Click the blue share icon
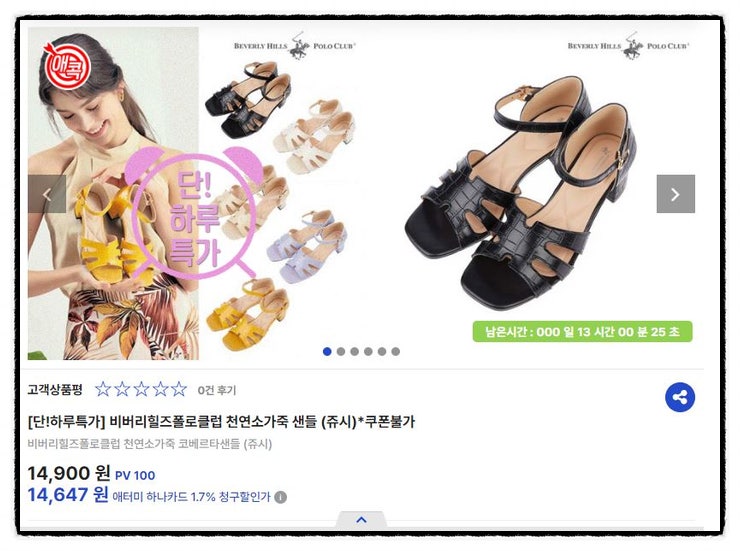Viewport: 740px width, 551px height. click(680, 397)
